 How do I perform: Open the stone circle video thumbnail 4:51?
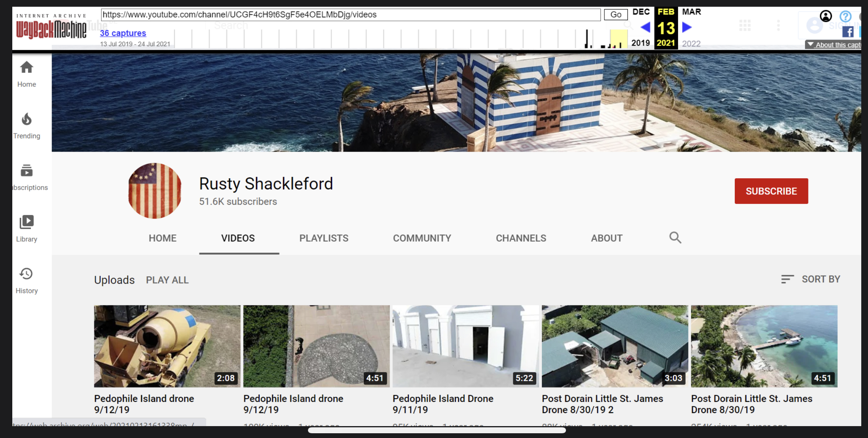tap(316, 346)
